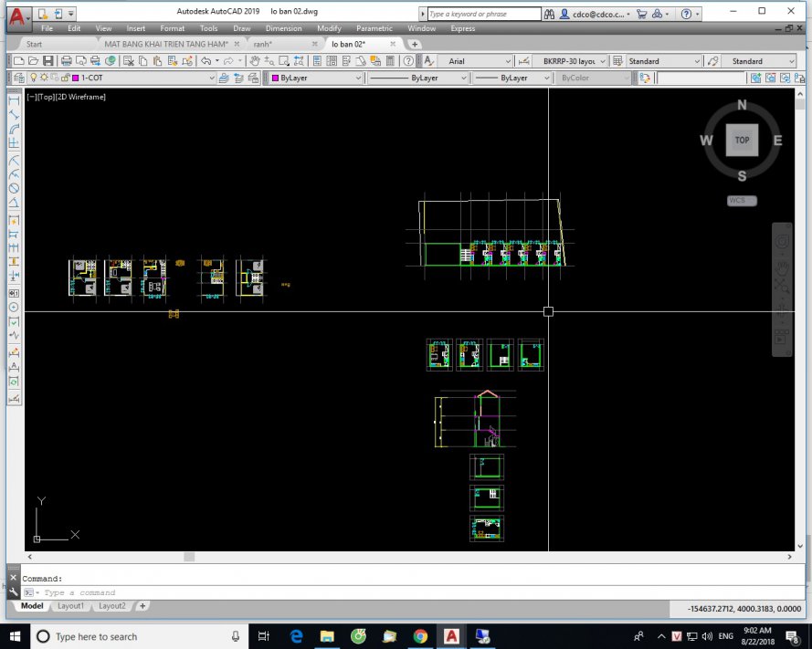The image size is (812, 649).
Task: Select the Aligned dimension tool
Action: tap(14, 115)
